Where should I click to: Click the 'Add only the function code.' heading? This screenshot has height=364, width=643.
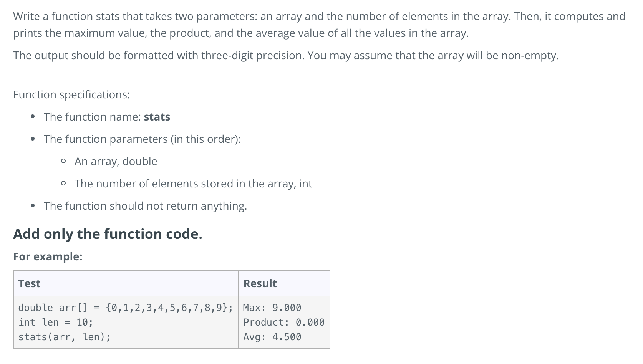point(108,234)
